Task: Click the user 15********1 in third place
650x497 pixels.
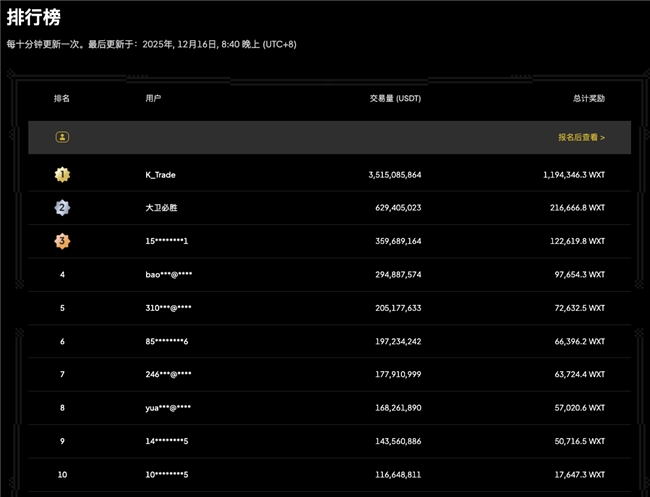Action: pyautogui.click(x=167, y=241)
